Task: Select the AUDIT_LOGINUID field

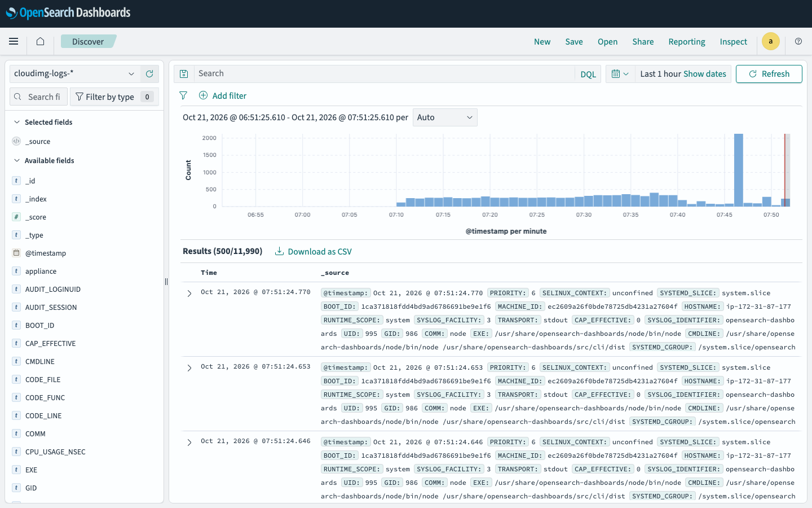Action: pyautogui.click(x=53, y=290)
